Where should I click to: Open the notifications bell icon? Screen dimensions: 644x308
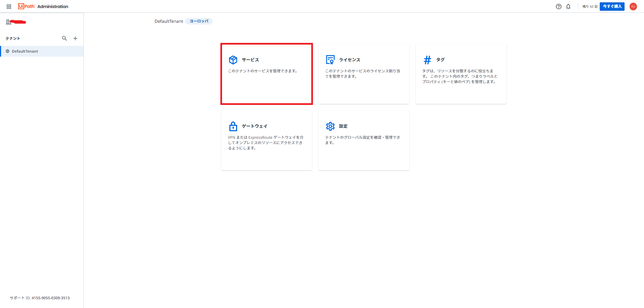[x=568, y=6]
